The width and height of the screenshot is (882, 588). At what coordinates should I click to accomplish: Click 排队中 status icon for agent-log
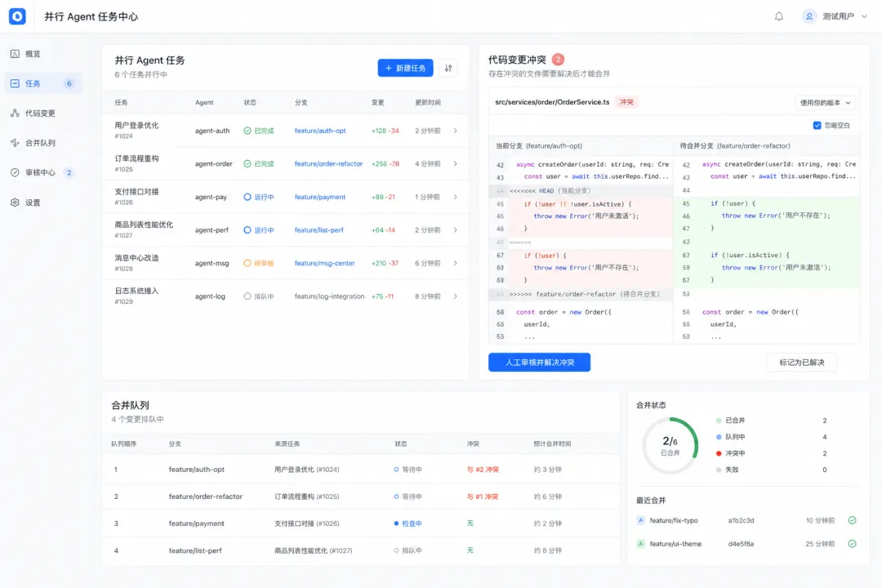[247, 296]
